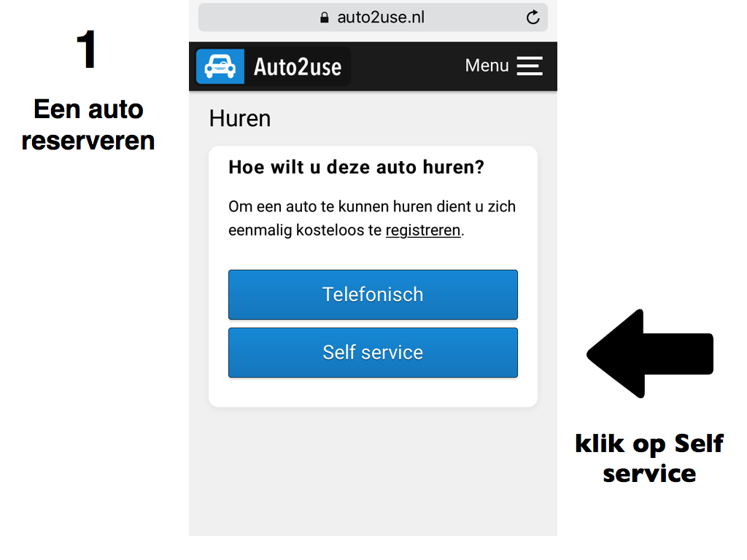
Task: Click the padlock icon before auto2use.nl
Action: click(325, 17)
